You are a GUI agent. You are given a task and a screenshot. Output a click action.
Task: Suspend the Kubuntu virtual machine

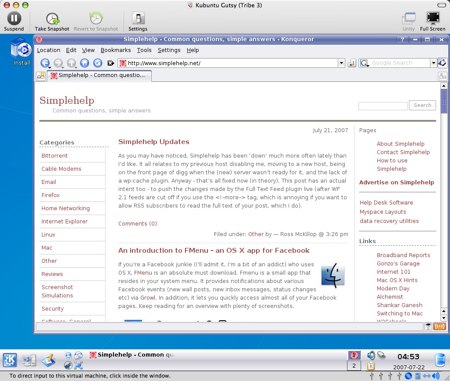[14, 21]
